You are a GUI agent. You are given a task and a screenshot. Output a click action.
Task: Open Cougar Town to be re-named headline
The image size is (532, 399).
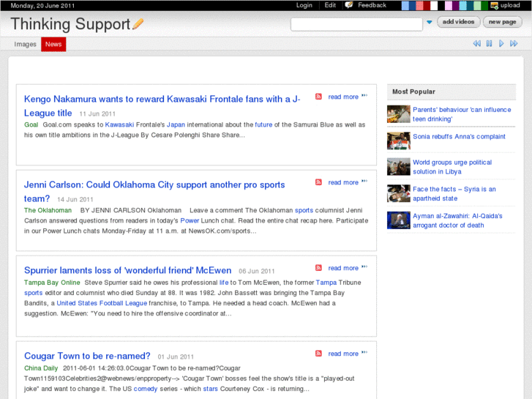(x=87, y=356)
